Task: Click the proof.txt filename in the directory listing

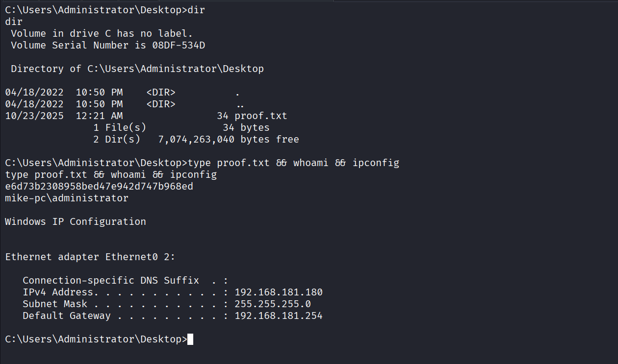Action: point(260,116)
